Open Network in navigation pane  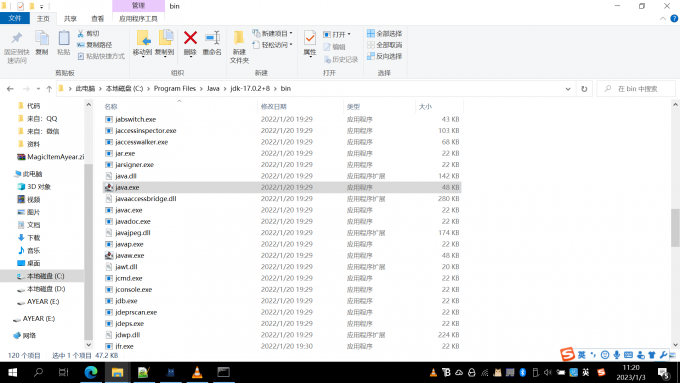tap(25, 335)
